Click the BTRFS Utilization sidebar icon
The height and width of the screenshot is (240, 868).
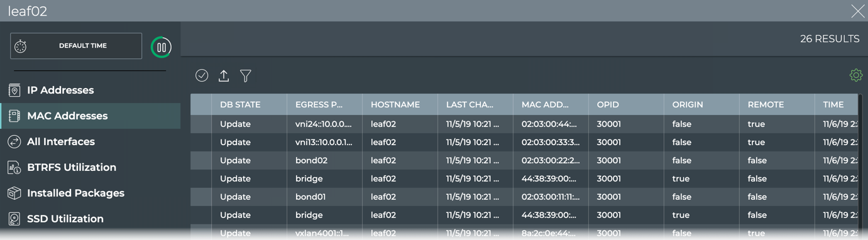pyautogui.click(x=14, y=168)
